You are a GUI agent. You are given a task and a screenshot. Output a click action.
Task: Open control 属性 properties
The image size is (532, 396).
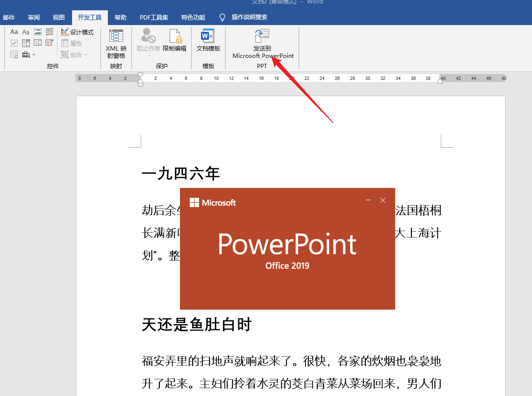72,44
